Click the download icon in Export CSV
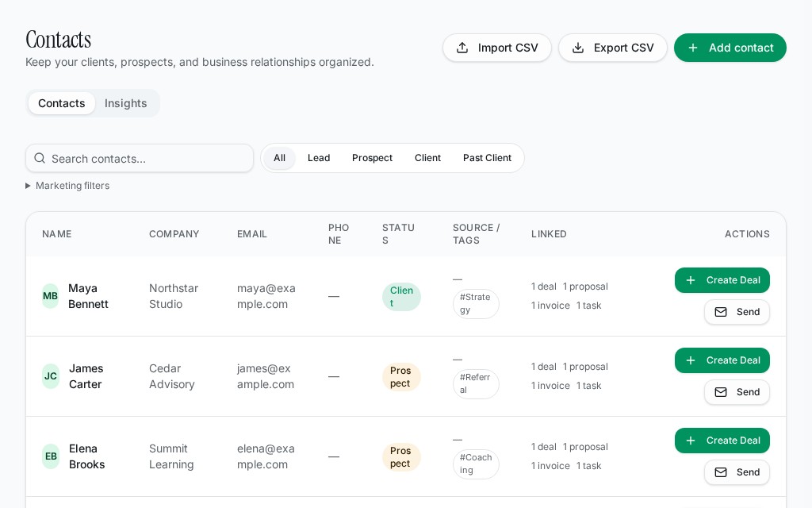This screenshot has height=508, width=812. tap(578, 48)
